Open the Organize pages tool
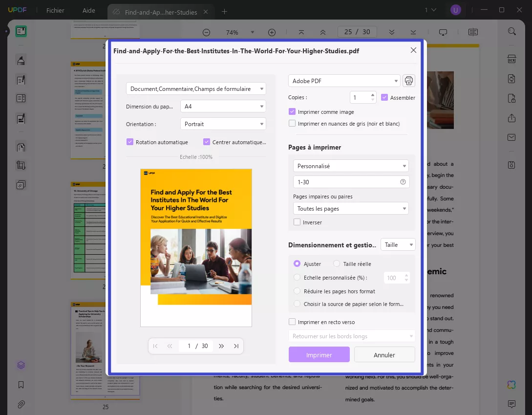The image size is (532, 415). [20, 147]
